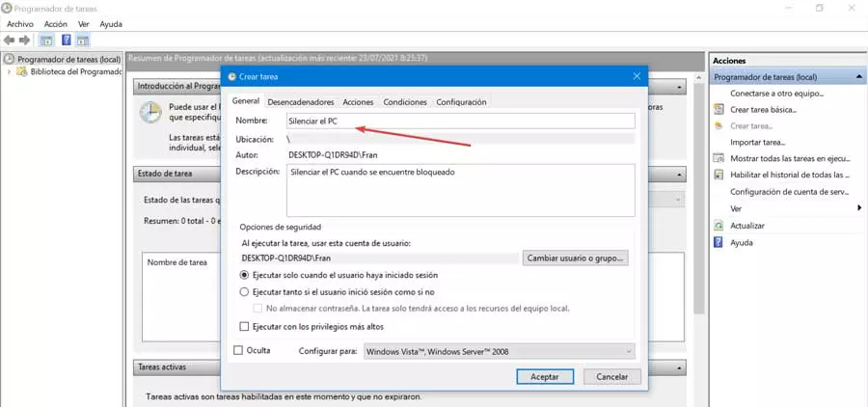868x407 pixels.
Task: Expand Biblioteca del Programador tree node
Action: [9, 71]
